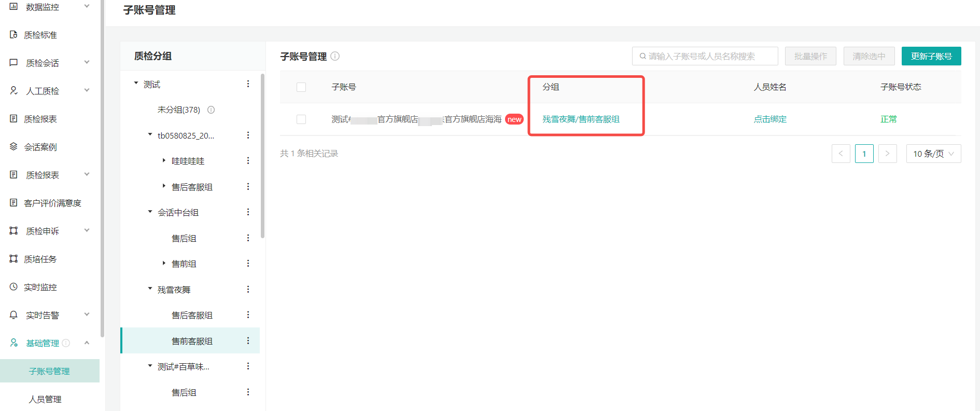Expand the 哇哇哇哇 tree node

point(164,160)
